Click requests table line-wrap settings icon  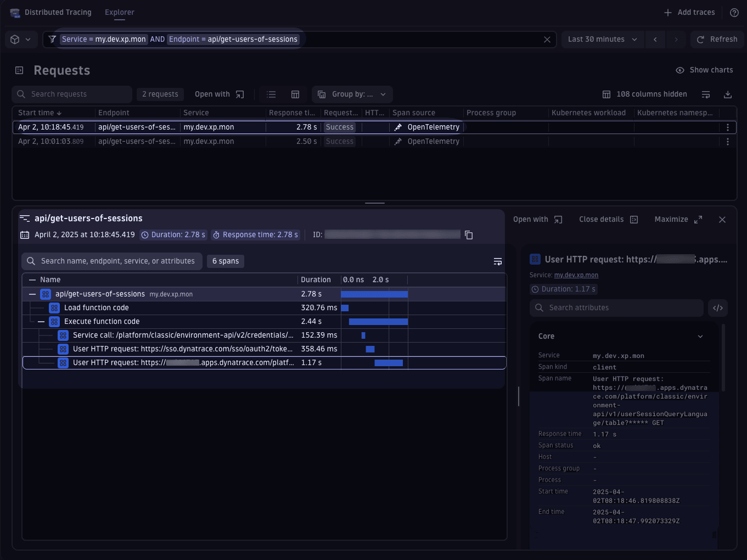coord(706,94)
